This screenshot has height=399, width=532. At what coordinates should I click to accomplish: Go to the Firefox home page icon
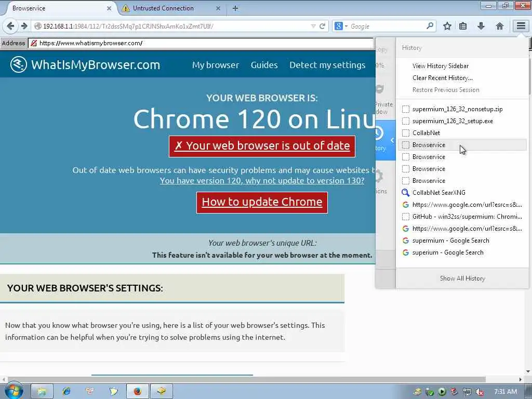(499, 26)
